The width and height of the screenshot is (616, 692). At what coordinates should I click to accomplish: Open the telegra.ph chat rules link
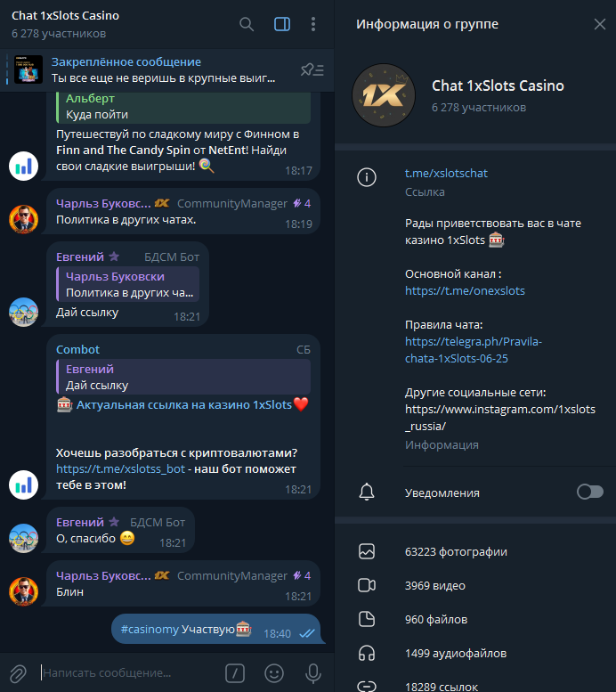(x=474, y=349)
